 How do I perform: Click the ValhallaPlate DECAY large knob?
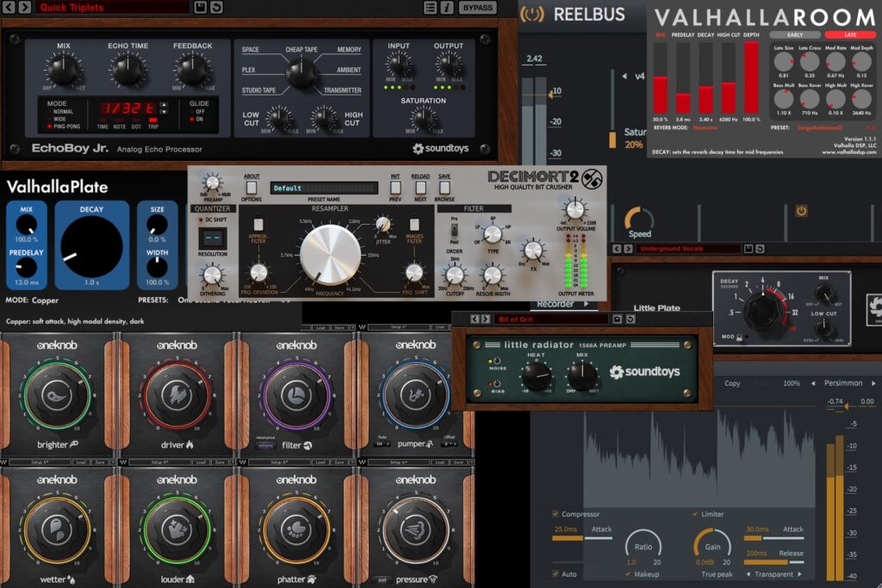click(91, 245)
